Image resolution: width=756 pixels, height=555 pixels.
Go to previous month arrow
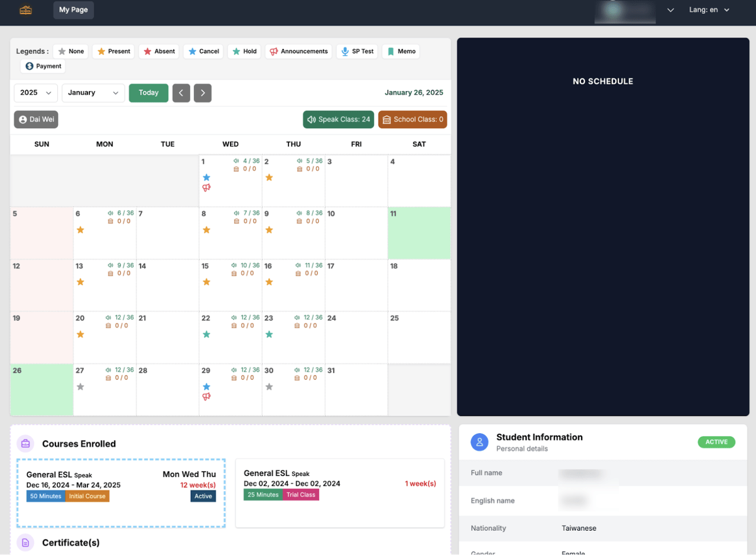click(181, 93)
